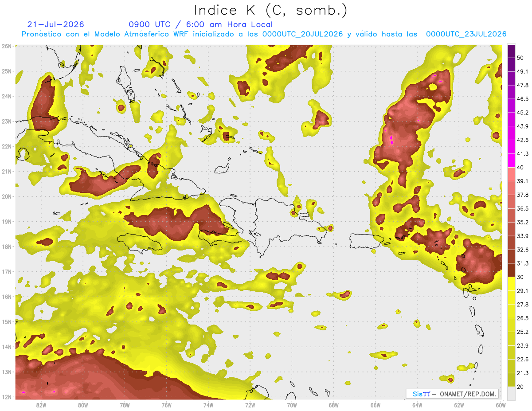
Task: Click the longitude label "78W"
Action: coord(125,405)
